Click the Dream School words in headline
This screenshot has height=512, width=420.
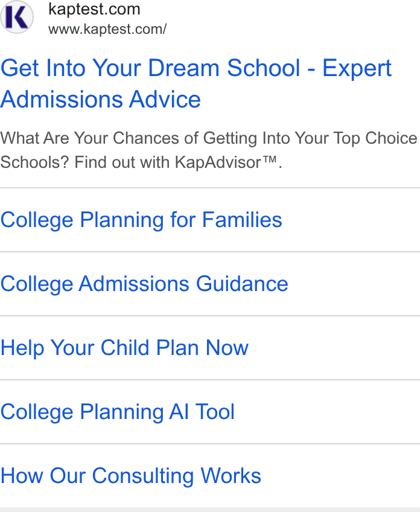pyautogui.click(x=224, y=68)
